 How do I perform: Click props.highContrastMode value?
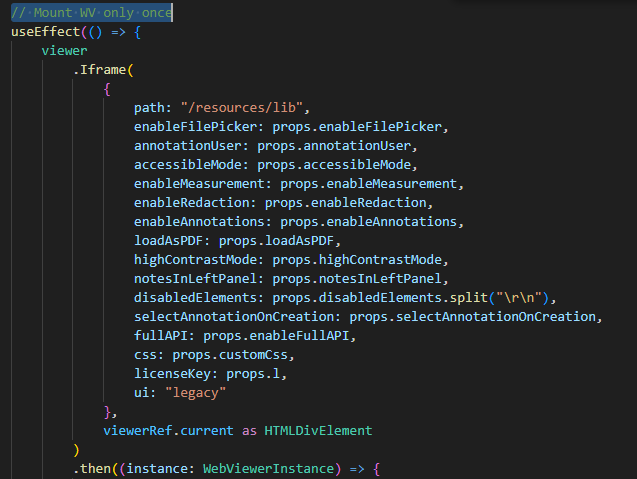click(x=357, y=260)
